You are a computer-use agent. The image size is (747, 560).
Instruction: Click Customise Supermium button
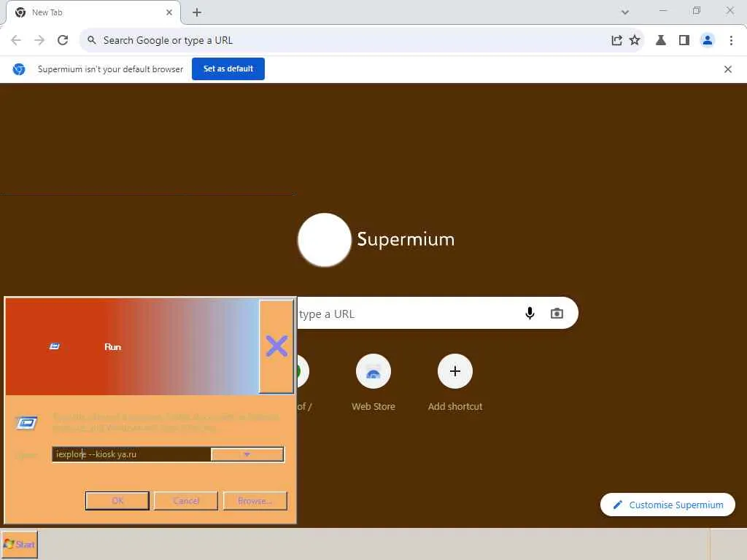tap(667, 505)
